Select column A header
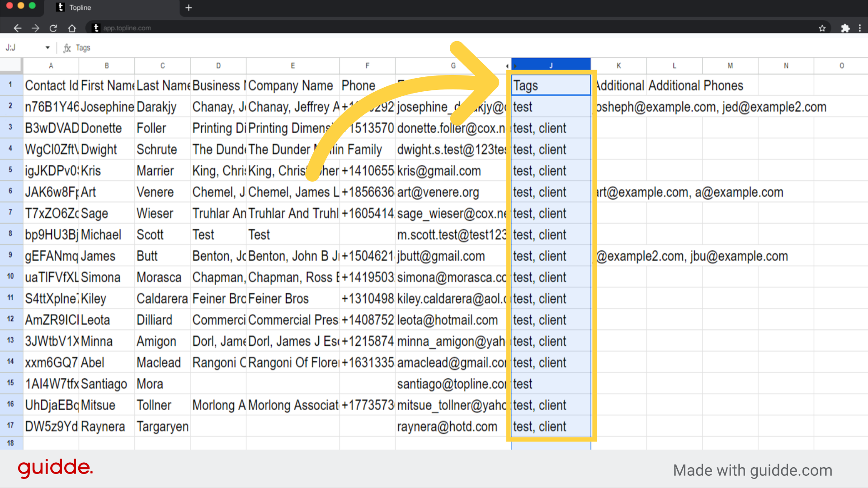 point(51,66)
